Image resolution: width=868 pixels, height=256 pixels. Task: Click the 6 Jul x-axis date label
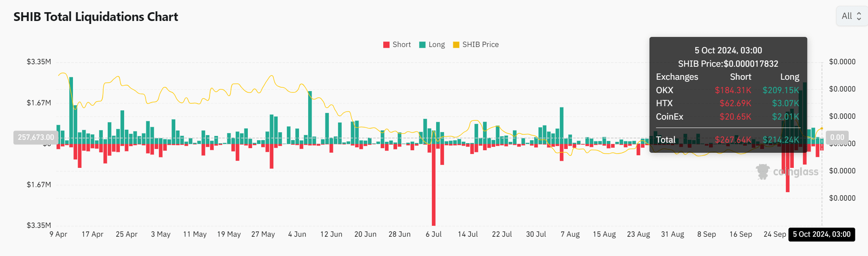click(x=434, y=234)
